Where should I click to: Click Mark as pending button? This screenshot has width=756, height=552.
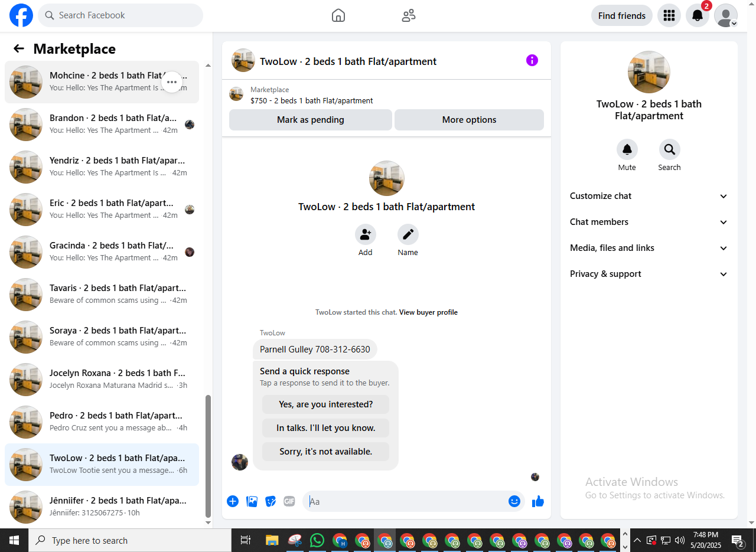311,120
